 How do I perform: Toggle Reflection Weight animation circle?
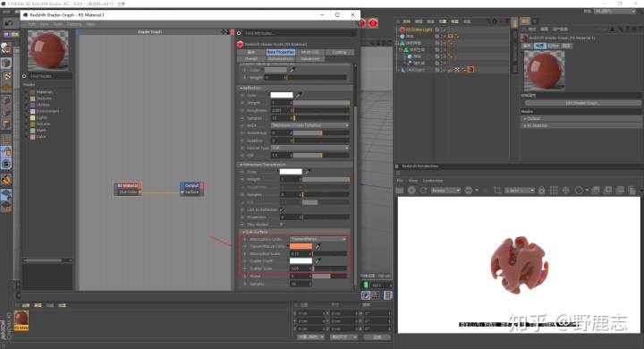(x=242, y=102)
